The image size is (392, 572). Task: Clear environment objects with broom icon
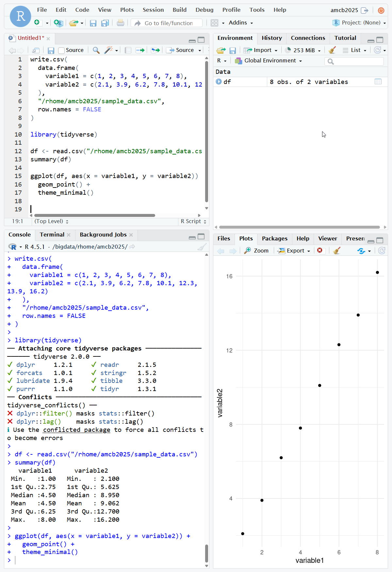[x=332, y=50]
